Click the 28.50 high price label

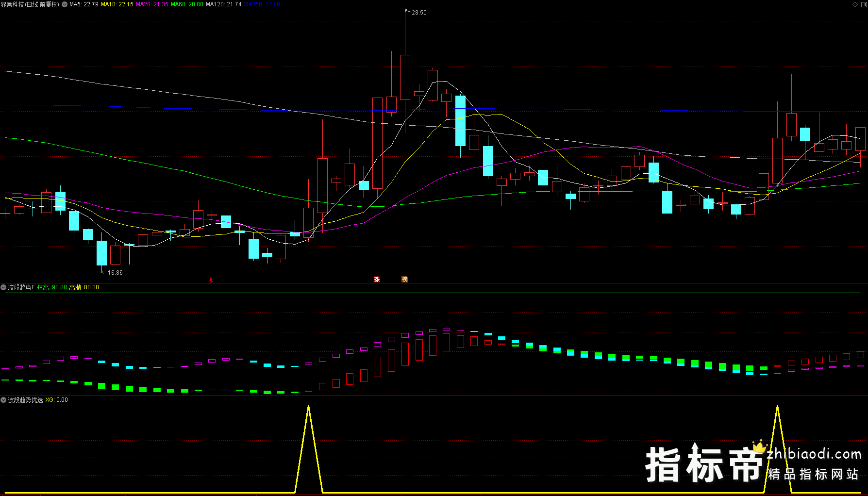pyautogui.click(x=419, y=13)
